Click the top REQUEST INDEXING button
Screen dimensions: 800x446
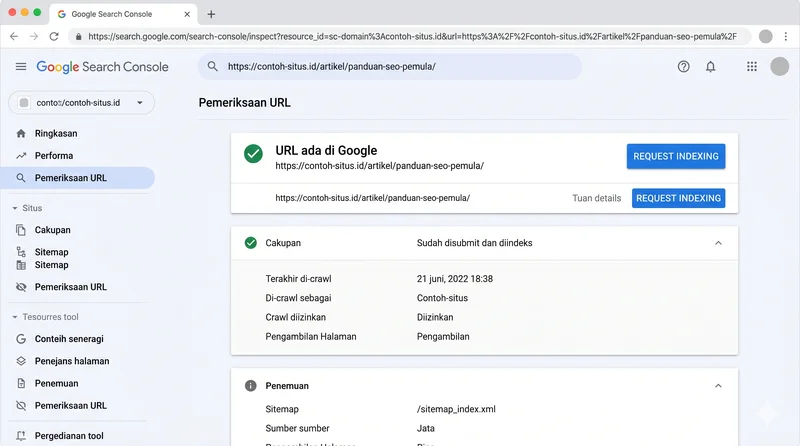click(676, 156)
